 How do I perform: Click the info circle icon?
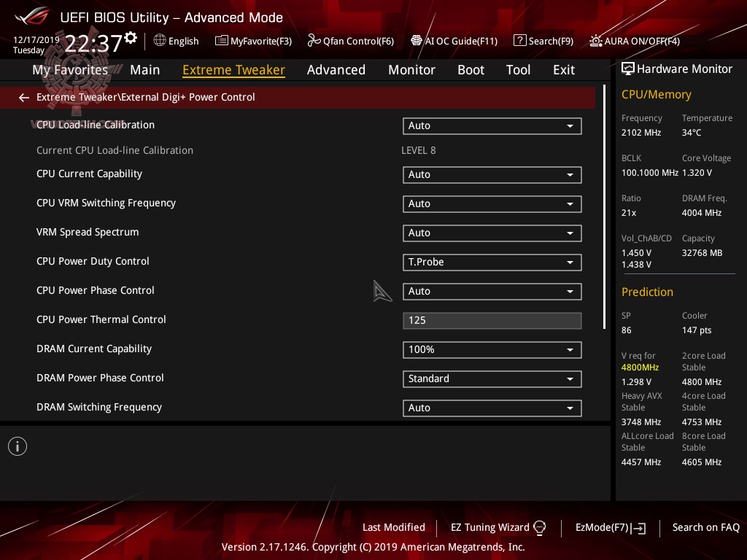click(x=18, y=446)
